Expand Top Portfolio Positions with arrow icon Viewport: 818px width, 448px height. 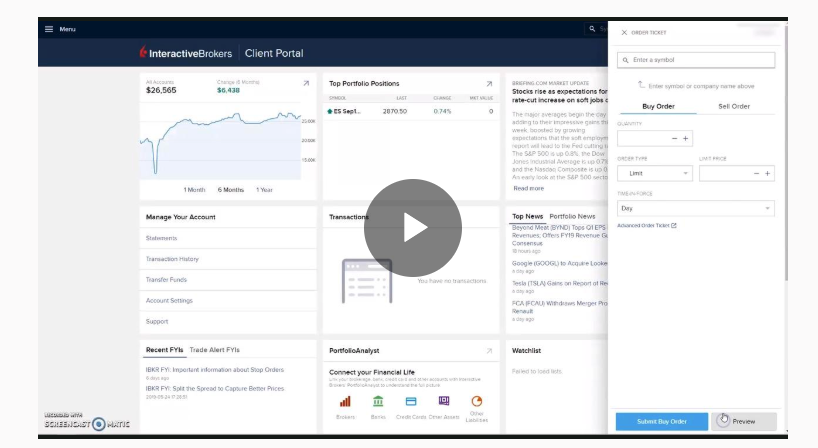click(x=489, y=84)
